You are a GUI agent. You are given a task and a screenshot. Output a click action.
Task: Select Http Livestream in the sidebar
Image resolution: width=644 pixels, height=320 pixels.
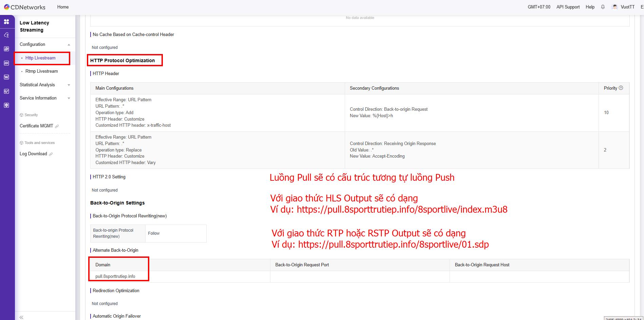point(40,58)
